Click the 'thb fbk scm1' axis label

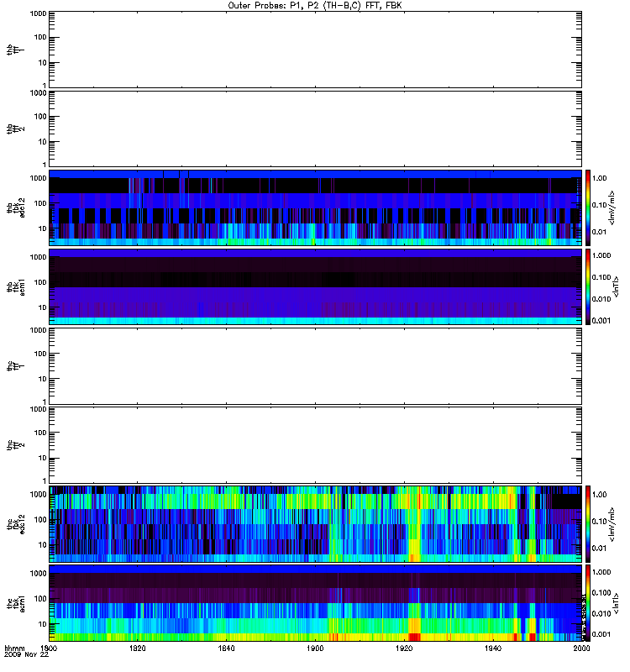[15, 286]
